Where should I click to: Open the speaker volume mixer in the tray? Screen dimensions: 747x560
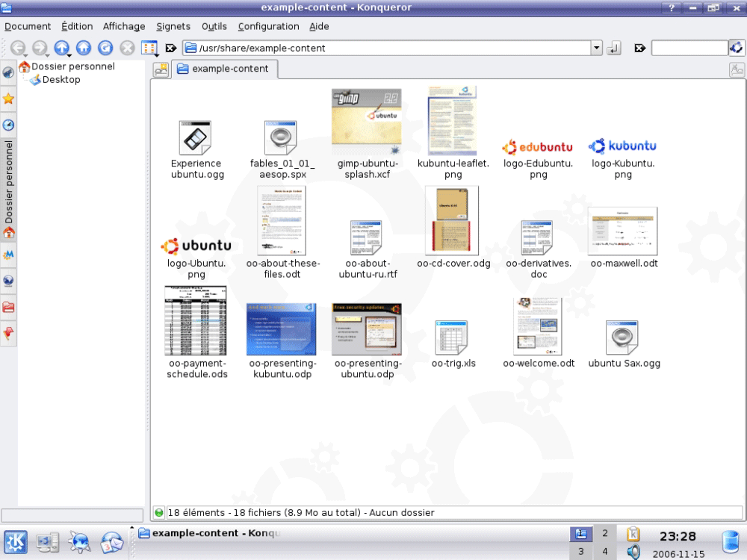pos(633,552)
